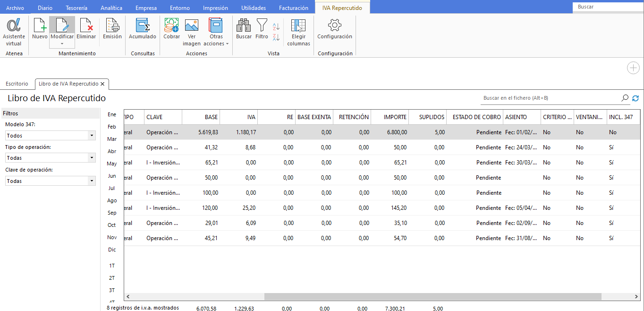
Task: Open the Archivo menu
Action: tap(15, 8)
